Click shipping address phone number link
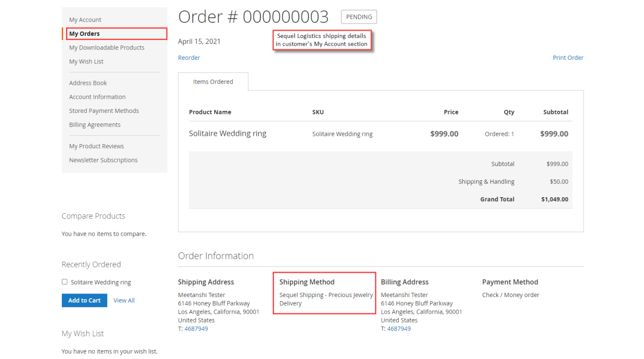The height and width of the screenshot is (359, 644). (x=196, y=329)
